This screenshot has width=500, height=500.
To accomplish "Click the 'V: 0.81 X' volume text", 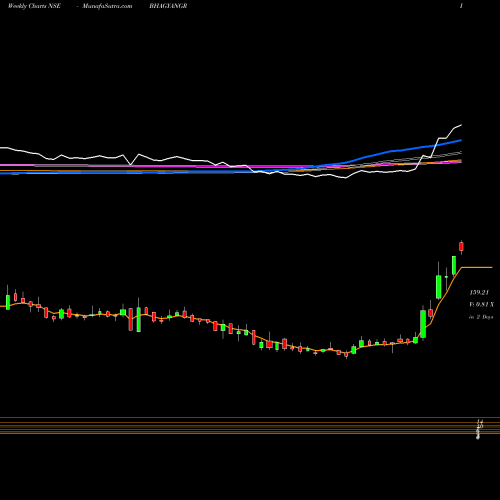I will [481, 304].
